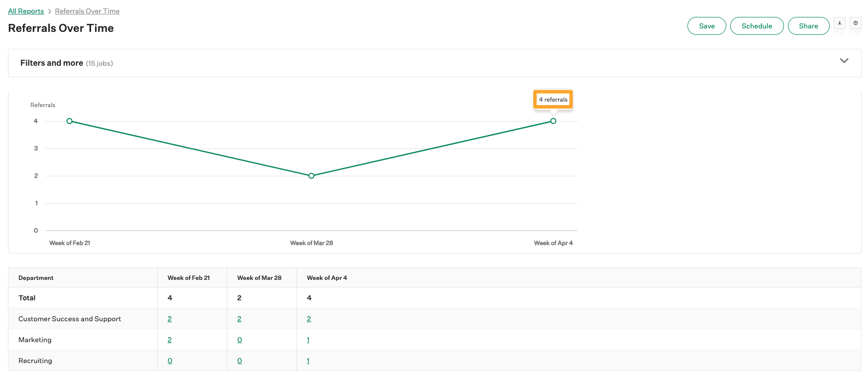Download the report via the download icon
The width and height of the screenshot is (868, 382).
click(840, 23)
